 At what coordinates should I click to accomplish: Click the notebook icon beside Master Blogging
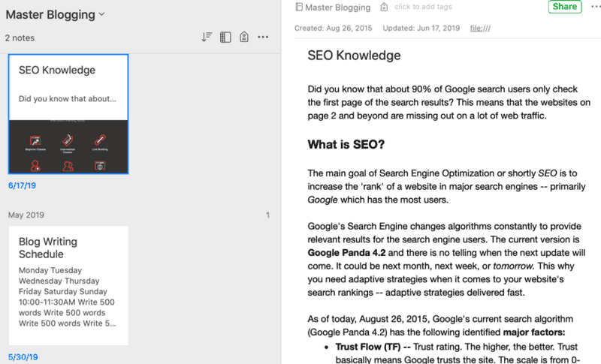(299, 7)
